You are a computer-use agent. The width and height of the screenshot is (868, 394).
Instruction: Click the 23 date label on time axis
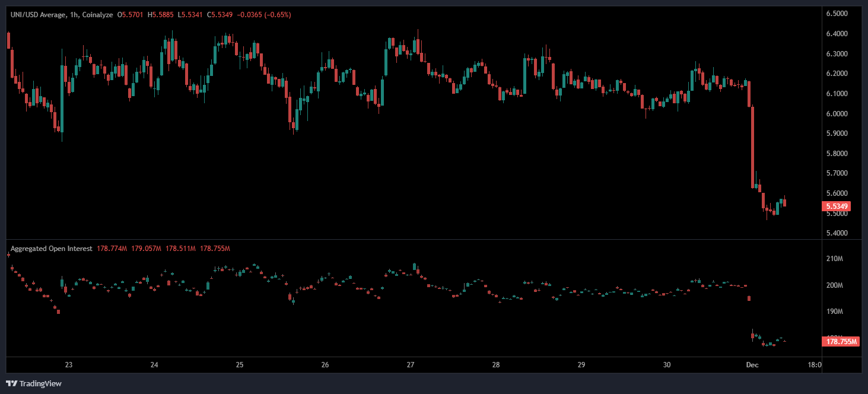(69, 365)
